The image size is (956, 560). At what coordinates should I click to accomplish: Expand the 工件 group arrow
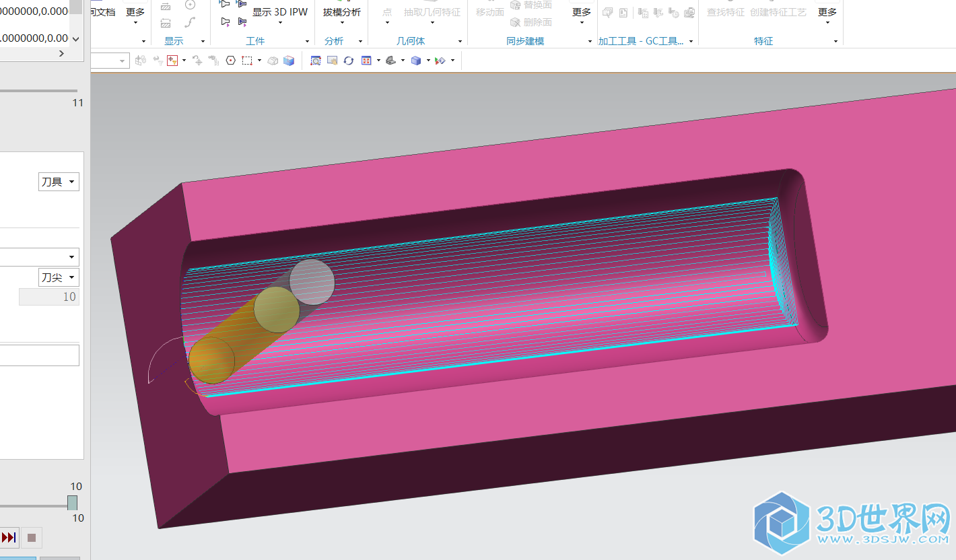(x=307, y=42)
